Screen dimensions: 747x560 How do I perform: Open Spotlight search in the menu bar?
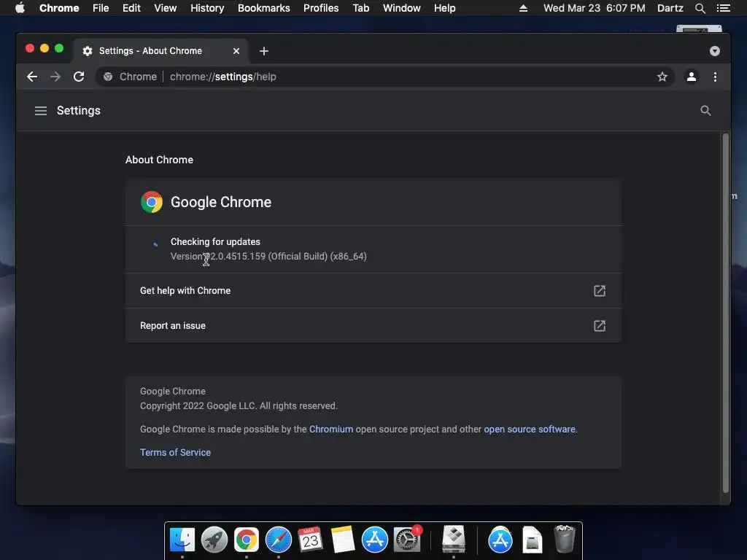[x=700, y=8]
